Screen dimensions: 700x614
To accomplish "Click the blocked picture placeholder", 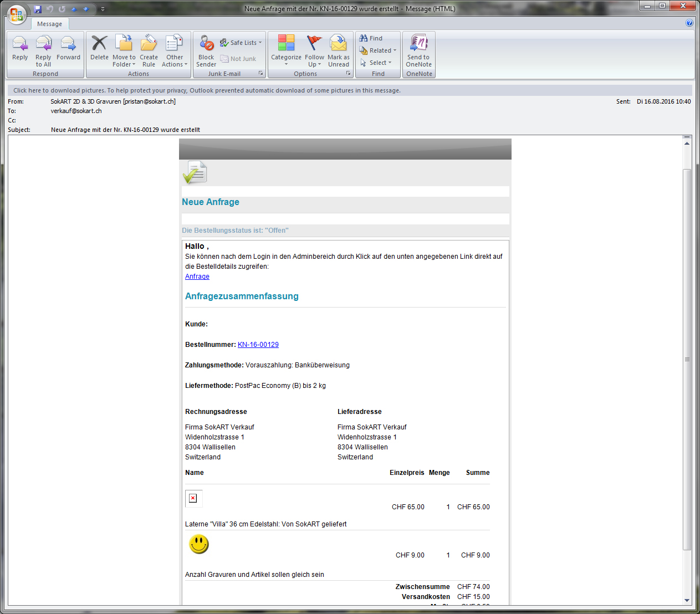I will (193, 498).
